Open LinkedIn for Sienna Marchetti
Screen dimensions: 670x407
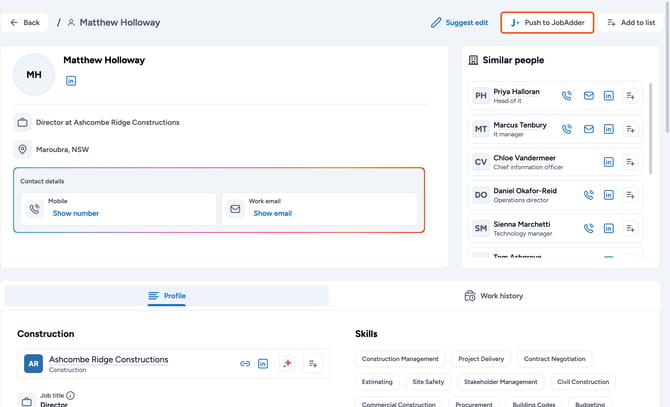[x=608, y=228]
